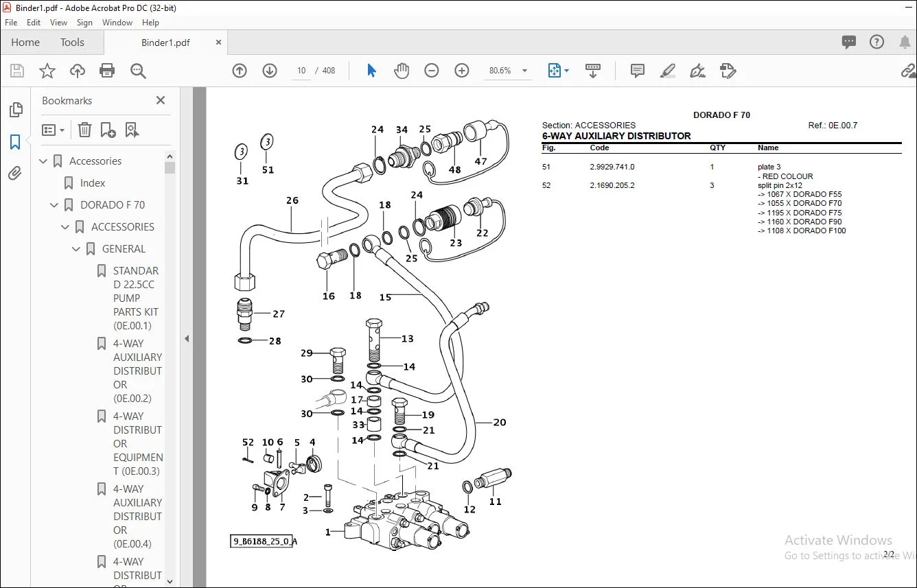Open the zoom percentage dropdown
The image size is (917, 588).
coord(524,71)
